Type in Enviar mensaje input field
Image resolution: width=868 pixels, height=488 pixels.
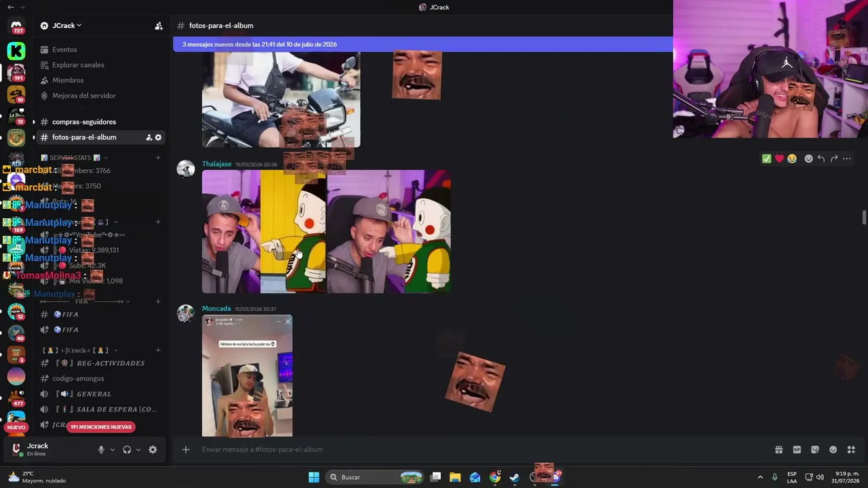(481, 449)
